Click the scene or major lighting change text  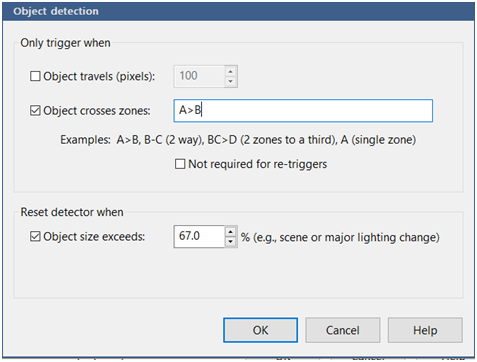[340, 237]
